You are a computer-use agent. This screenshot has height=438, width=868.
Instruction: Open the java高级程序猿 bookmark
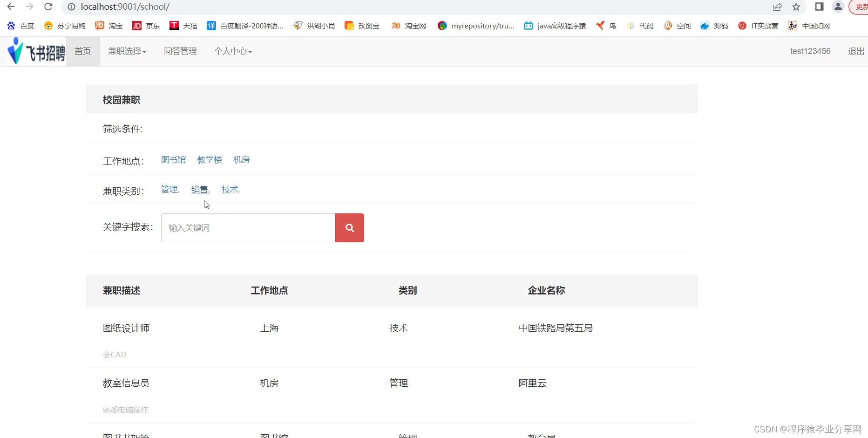[555, 26]
